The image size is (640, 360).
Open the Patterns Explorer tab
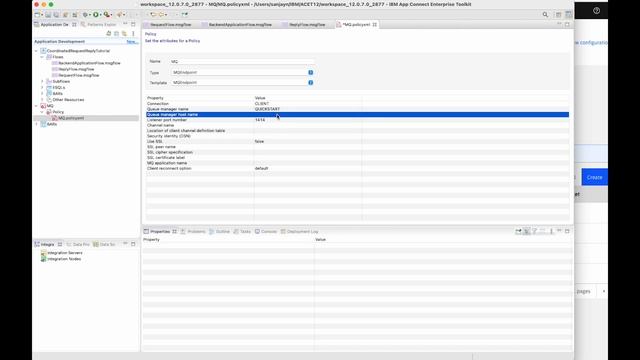pyautogui.click(x=99, y=24)
